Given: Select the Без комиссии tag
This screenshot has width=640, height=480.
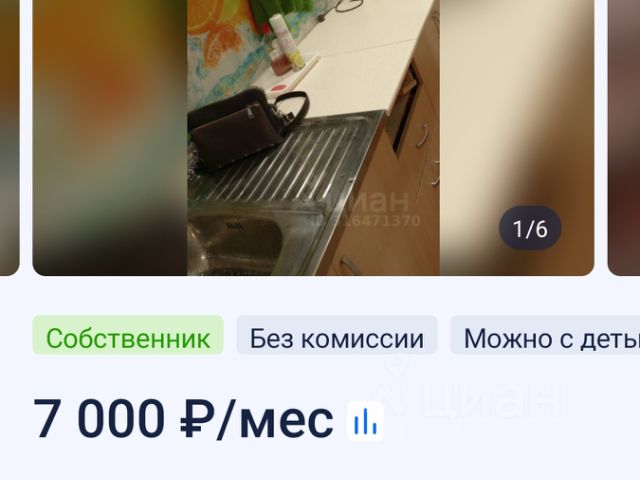Looking at the screenshot, I should click(337, 335).
